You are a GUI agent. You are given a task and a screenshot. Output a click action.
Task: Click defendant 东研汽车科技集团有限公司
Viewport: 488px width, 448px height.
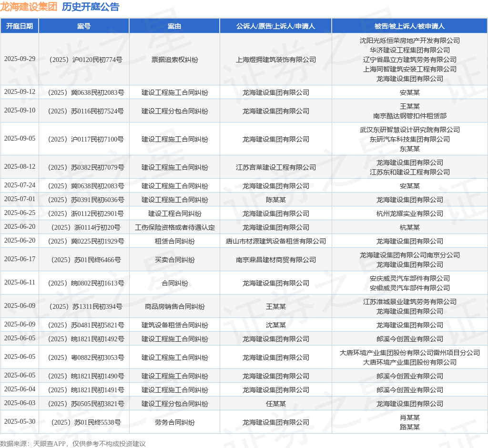409,139
